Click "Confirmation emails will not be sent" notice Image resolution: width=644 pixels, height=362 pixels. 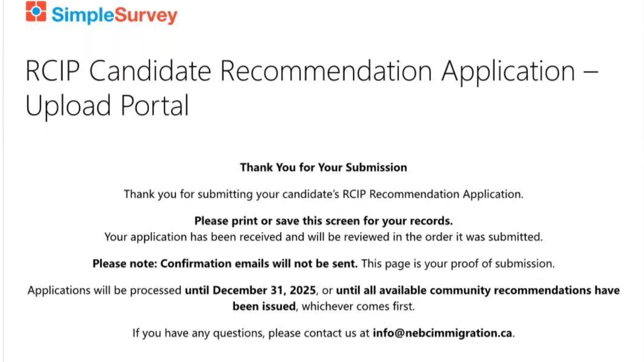(259, 264)
